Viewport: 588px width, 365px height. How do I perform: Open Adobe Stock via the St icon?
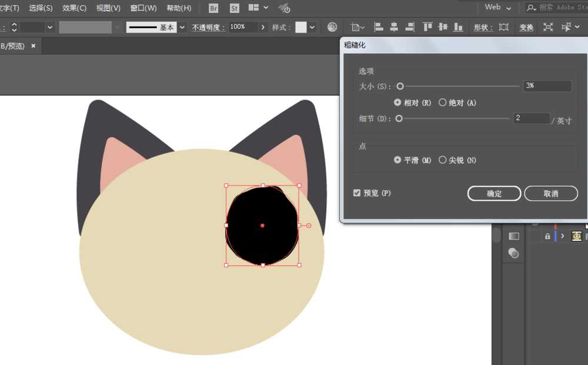coord(234,8)
